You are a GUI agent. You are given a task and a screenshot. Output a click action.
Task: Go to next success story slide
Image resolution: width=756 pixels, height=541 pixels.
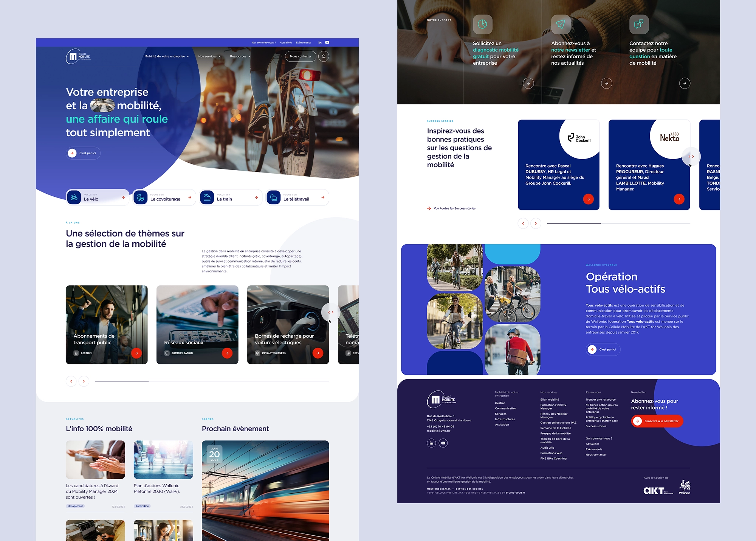(536, 223)
